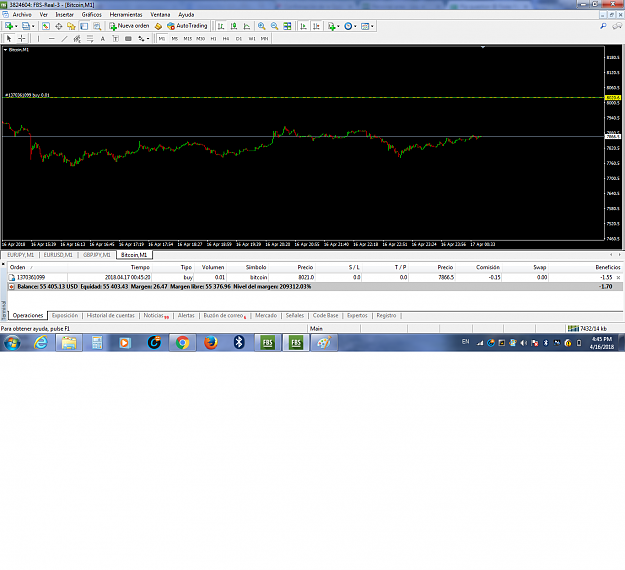The width and height of the screenshot is (625, 570).
Task: Open the Ventana menu
Action: coord(160,15)
